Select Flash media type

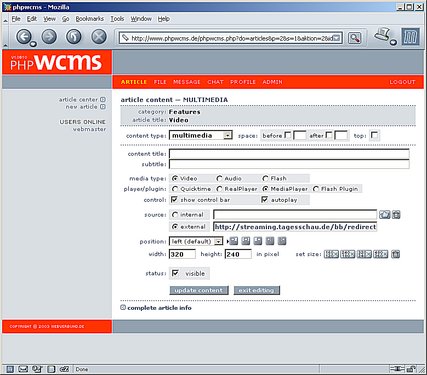265,178
